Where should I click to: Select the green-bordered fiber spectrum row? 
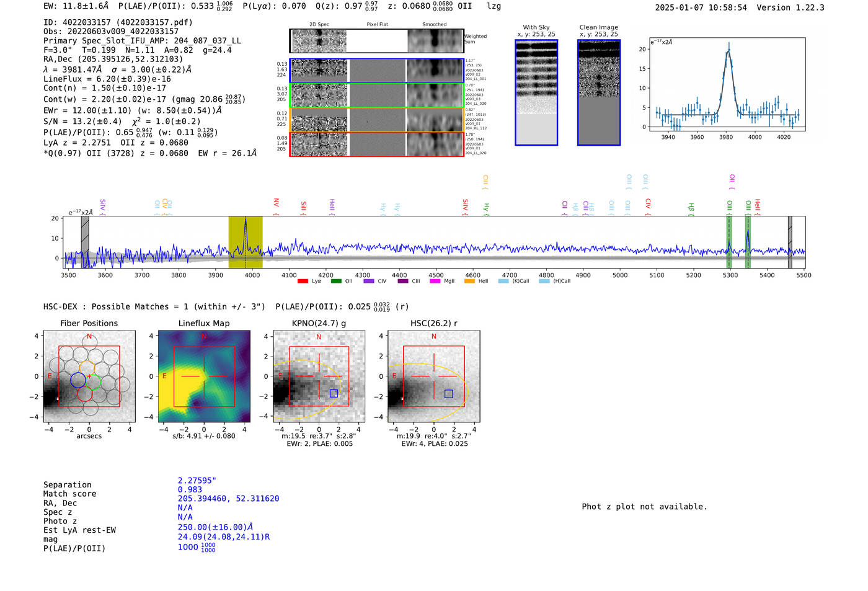pos(376,96)
